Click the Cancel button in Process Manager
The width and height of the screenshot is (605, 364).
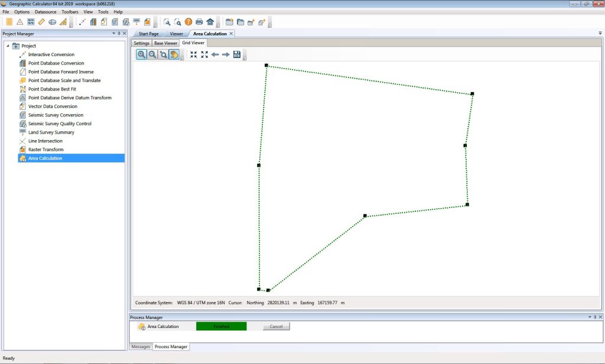pos(277,326)
